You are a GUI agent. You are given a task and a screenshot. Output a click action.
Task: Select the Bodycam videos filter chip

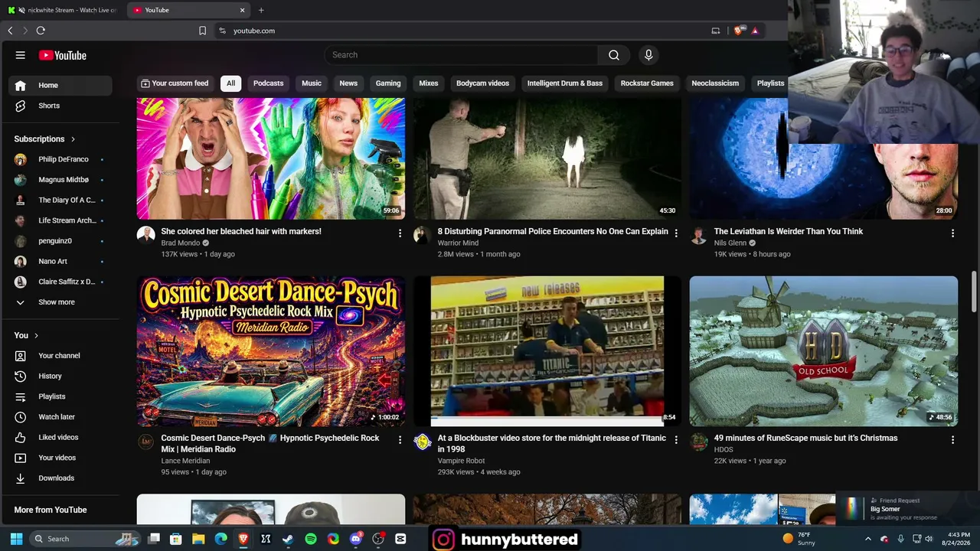pyautogui.click(x=482, y=83)
